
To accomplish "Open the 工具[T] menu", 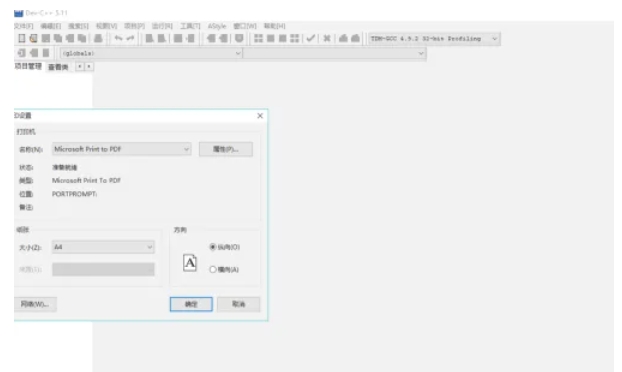I will tap(190, 26).
